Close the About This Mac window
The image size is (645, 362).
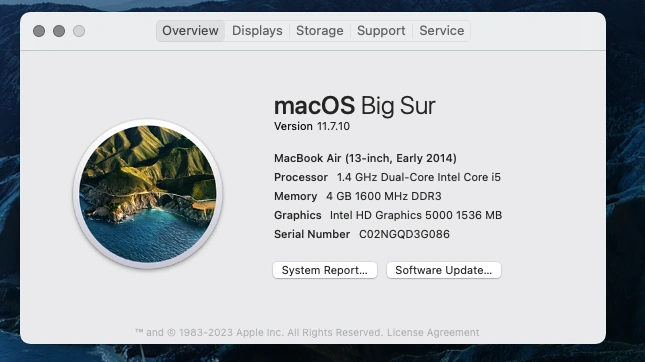(39, 31)
